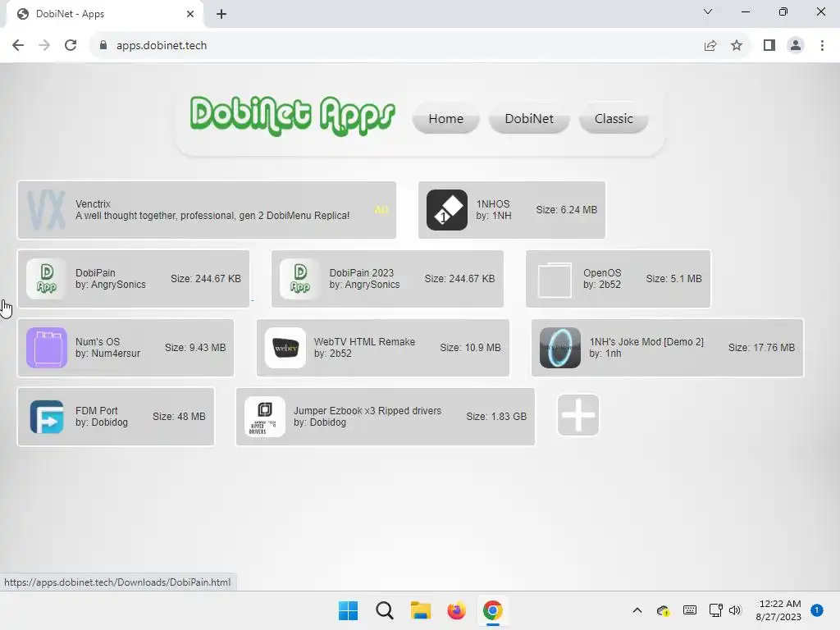Viewport: 840px width, 630px height.
Task: Click the OpenOS title text
Action: click(x=602, y=272)
